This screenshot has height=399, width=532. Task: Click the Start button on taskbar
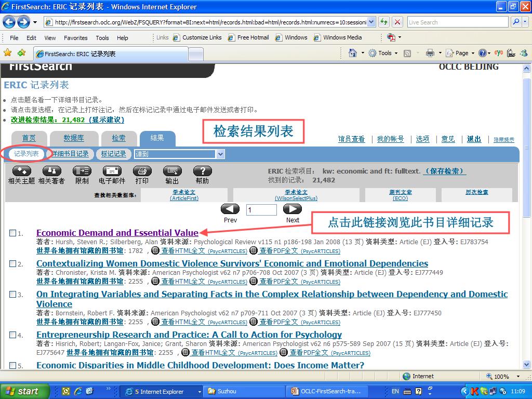point(24,391)
